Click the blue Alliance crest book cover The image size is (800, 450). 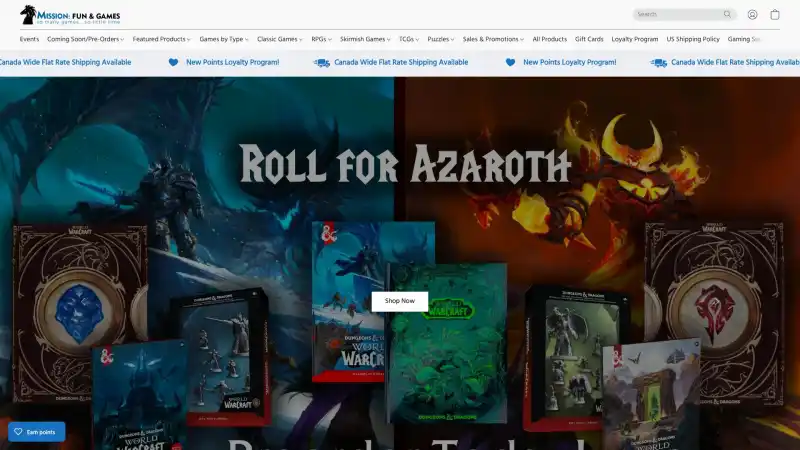[80, 312]
